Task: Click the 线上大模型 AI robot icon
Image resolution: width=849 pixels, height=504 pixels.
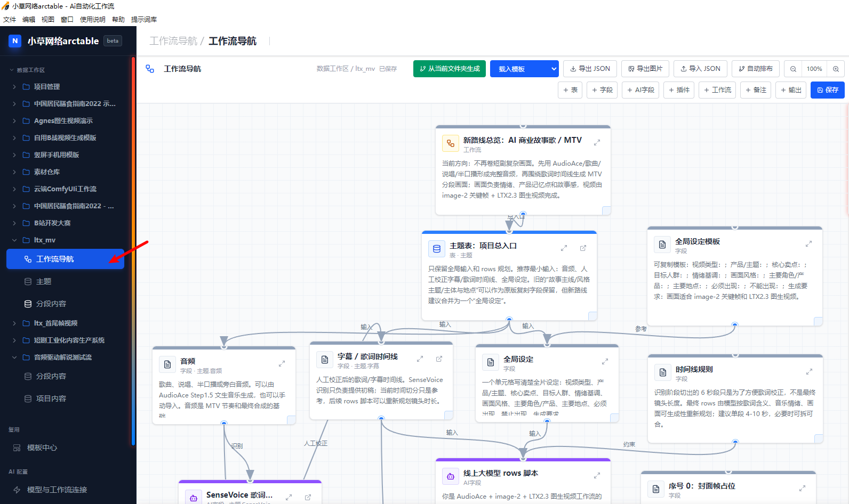Action: 451,476
